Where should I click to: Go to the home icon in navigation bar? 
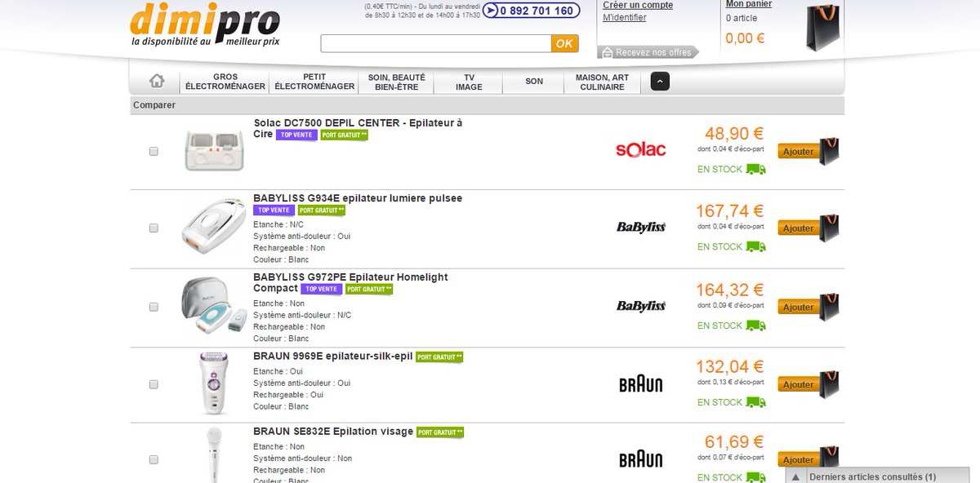click(157, 82)
